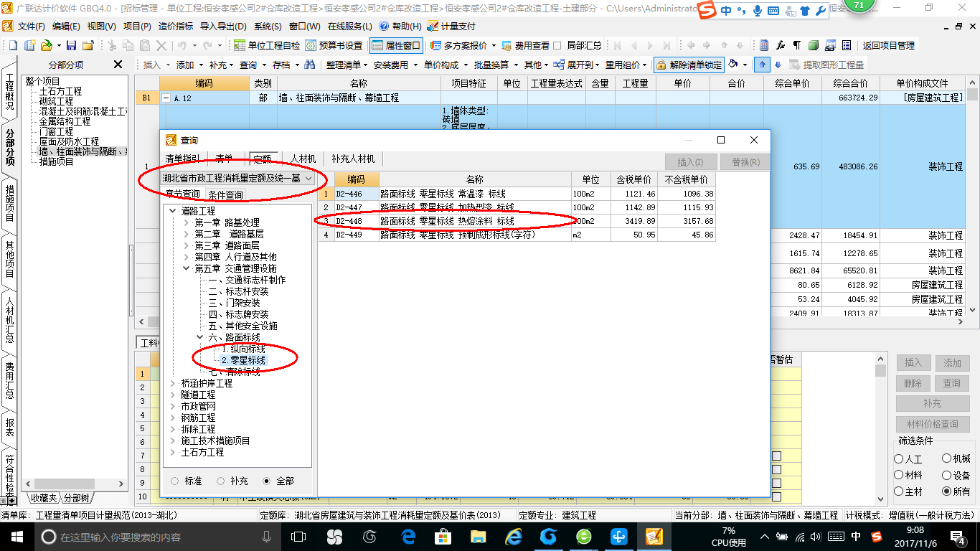The image size is (980, 551).
Task: Open Windows Store from taskbar
Action: tap(443, 537)
